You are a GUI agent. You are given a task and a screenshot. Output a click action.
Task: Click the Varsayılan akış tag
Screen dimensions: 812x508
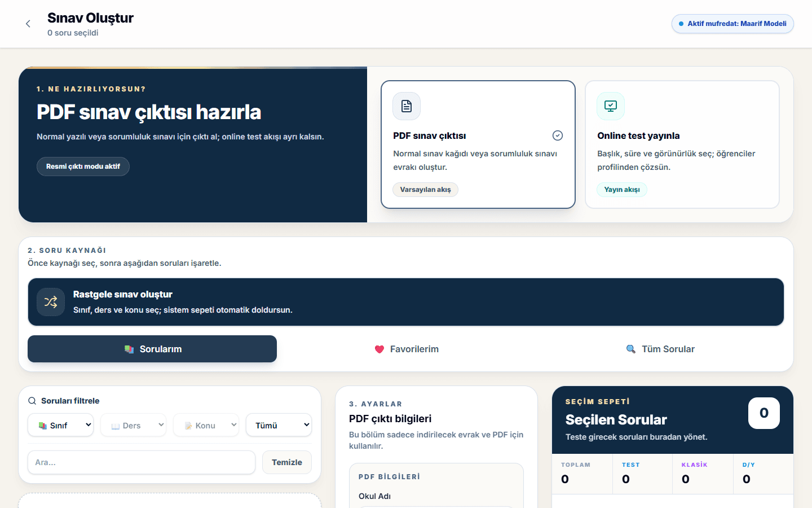426,190
